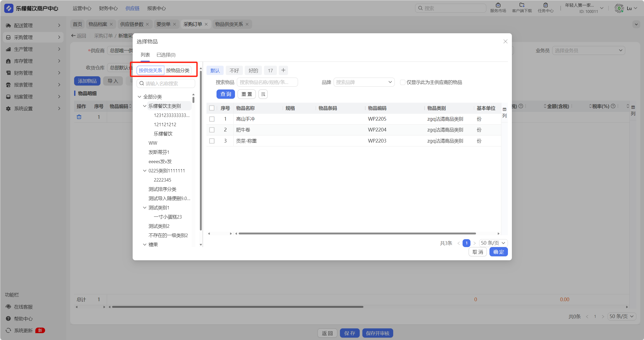Click the 在线客服 sidebar icon
Viewport: 644px width, 340px height.
click(x=8, y=307)
